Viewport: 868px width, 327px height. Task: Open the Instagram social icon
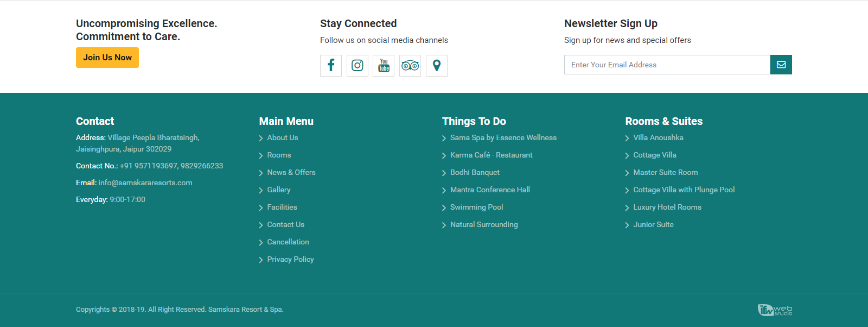[x=358, y=66]
